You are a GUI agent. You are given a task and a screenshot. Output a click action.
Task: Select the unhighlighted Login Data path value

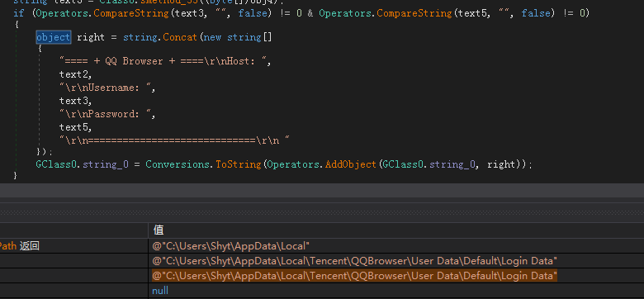click(395, 261)
